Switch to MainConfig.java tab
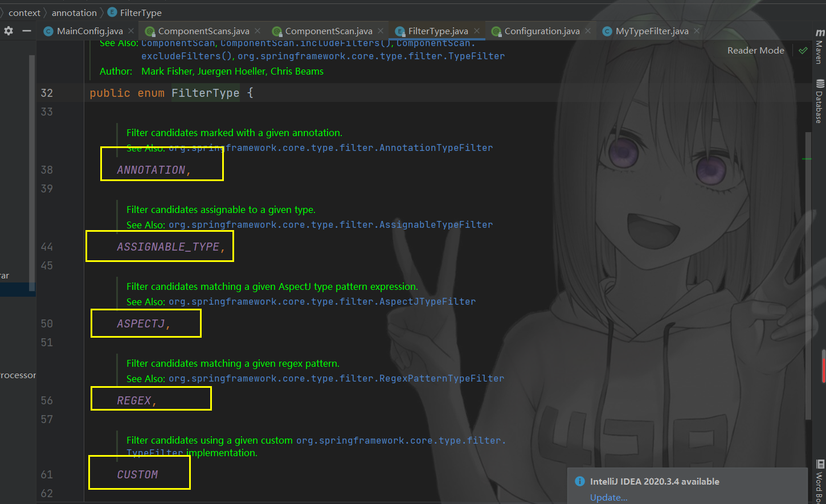The image size is (826, 504). (89, 31)
